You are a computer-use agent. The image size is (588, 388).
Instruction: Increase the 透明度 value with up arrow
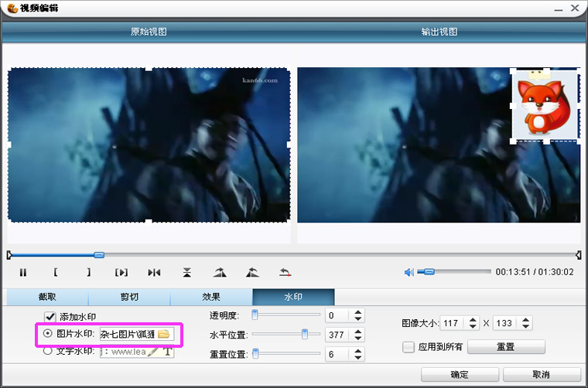point(357,312)
